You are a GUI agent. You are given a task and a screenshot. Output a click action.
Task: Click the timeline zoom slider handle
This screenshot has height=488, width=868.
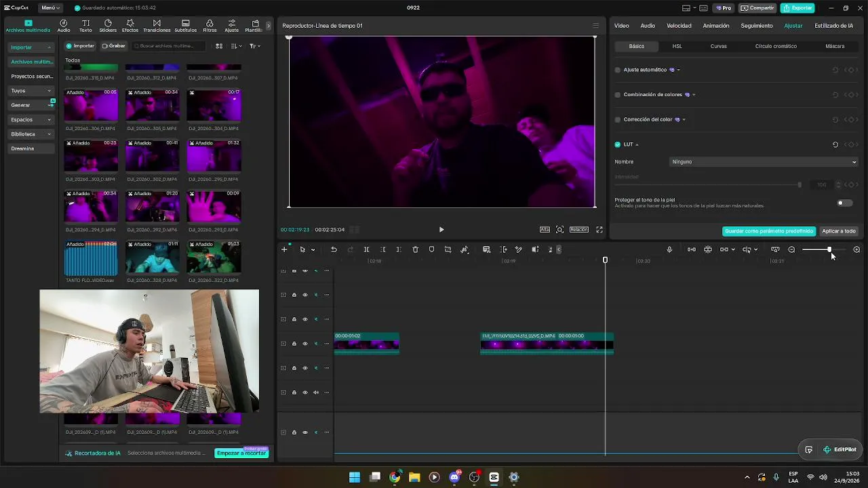(x=829, y=249)
